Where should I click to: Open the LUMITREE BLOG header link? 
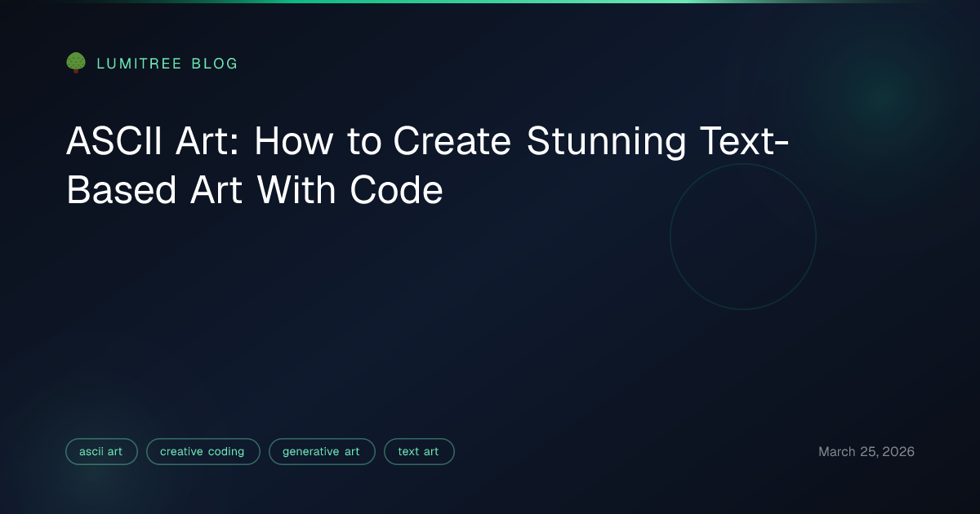point(167,64)
